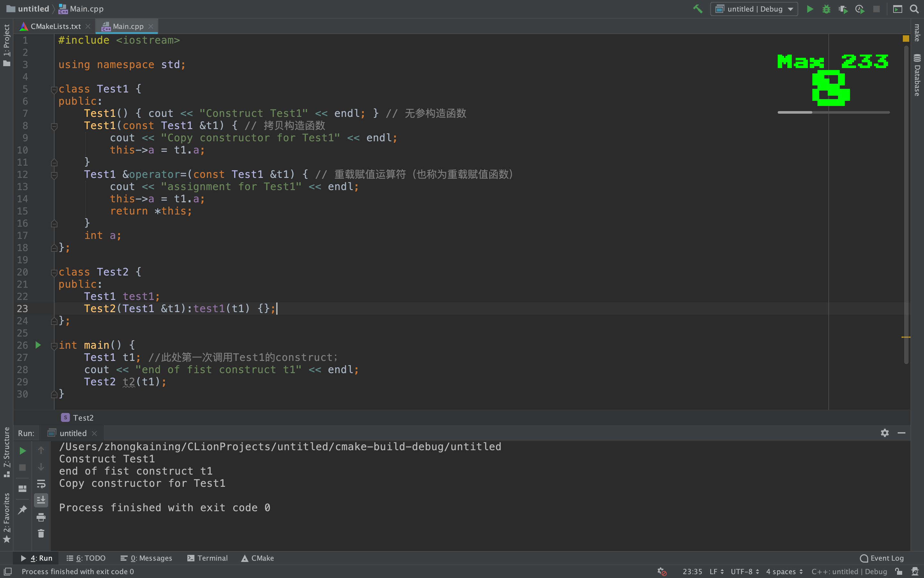Change the 4 spaces indent setting
This screenshot has width=924, height=578.
[785, 572]
